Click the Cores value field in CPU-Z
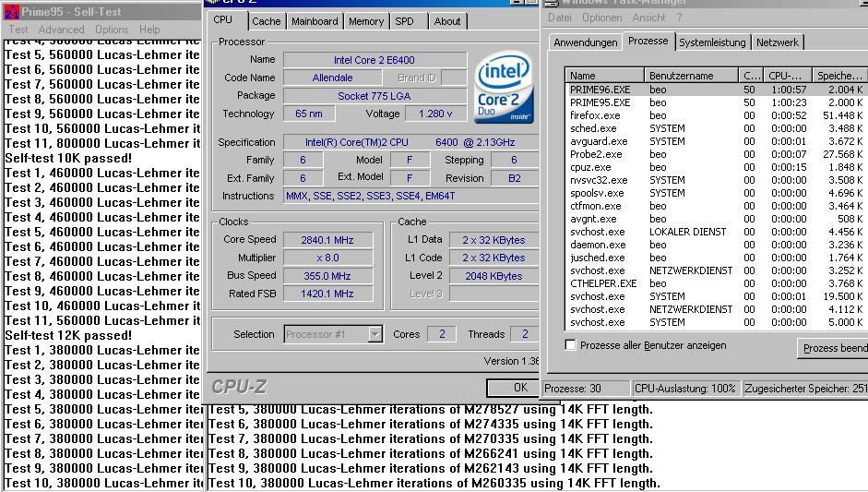This screenshot has width=868, height=492. [442, 334]
